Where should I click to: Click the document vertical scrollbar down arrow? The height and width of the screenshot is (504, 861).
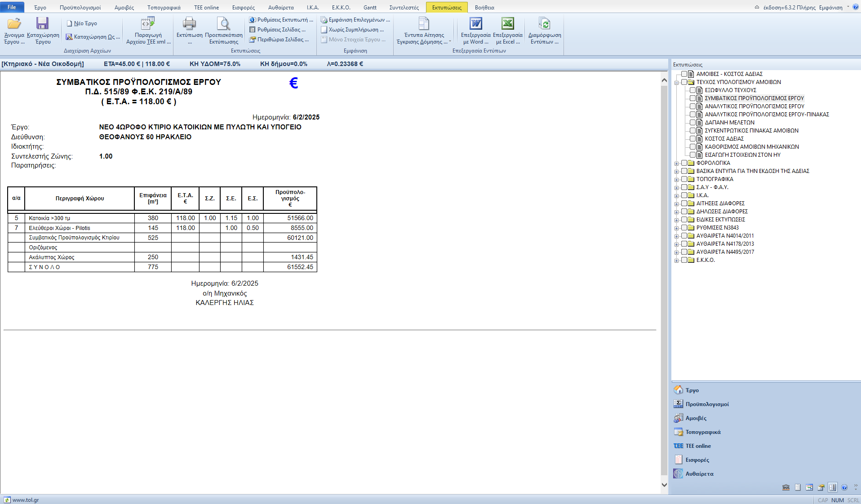tap(664, 485)
